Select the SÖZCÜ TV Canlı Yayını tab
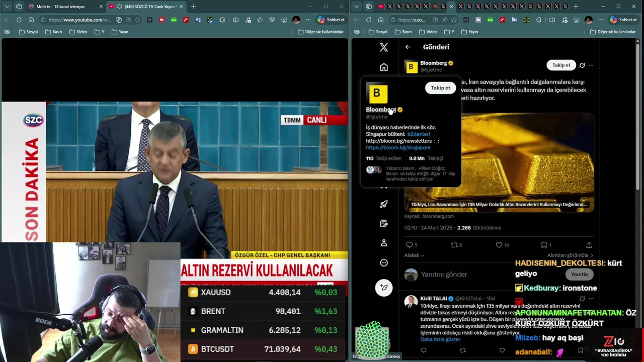644x362 pixels. pos(145,7)
